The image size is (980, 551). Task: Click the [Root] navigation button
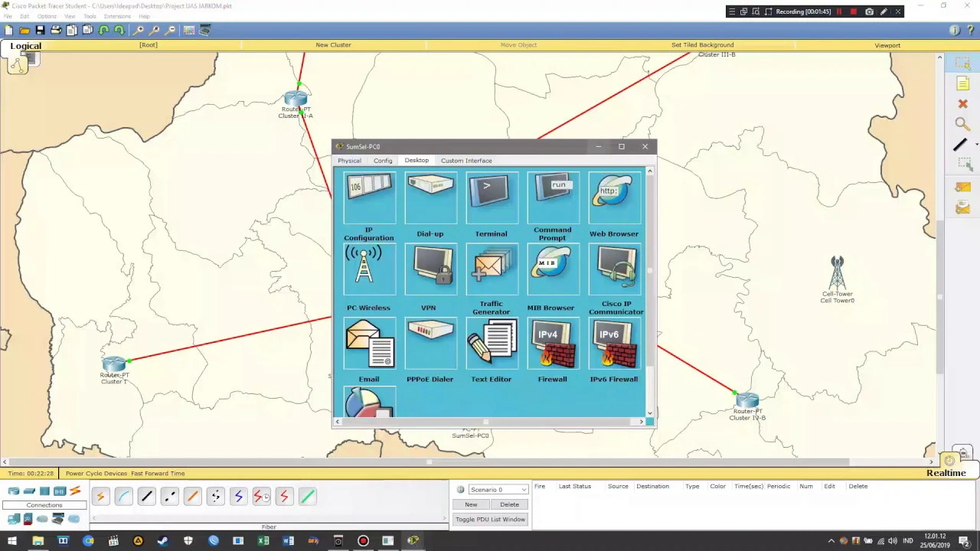pyautogui.click(x=149, y=45)
